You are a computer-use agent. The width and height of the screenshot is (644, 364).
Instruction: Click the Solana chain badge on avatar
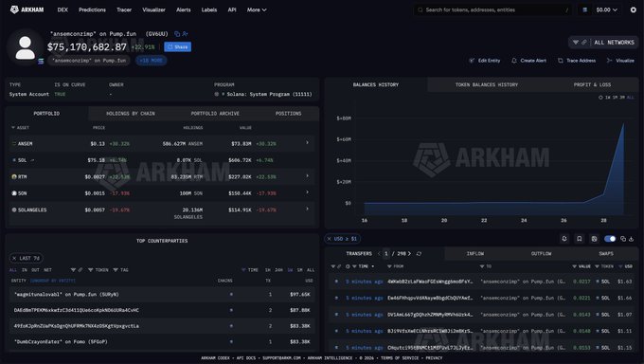pyautogui.click(x=41, y=62)
